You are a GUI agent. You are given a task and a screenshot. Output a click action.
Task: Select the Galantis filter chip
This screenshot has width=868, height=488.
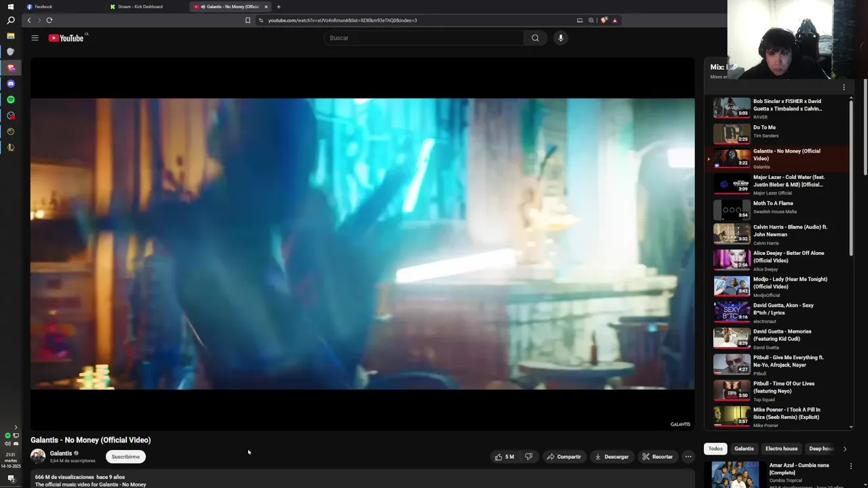[744, 449]
